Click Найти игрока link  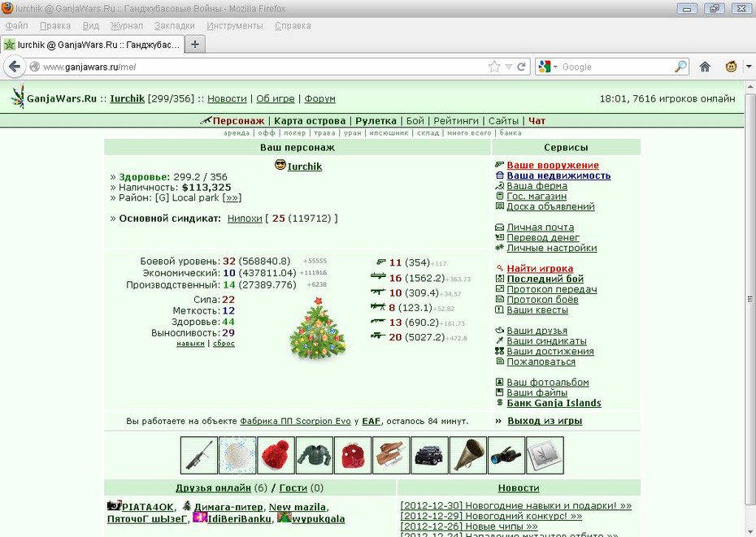click(x=540, y=268)
